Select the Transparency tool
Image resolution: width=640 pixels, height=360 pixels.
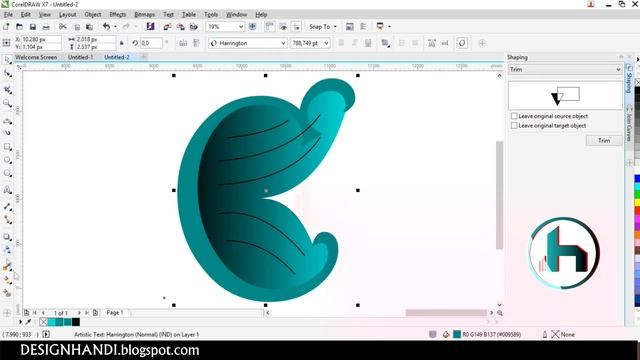[7, 250]
